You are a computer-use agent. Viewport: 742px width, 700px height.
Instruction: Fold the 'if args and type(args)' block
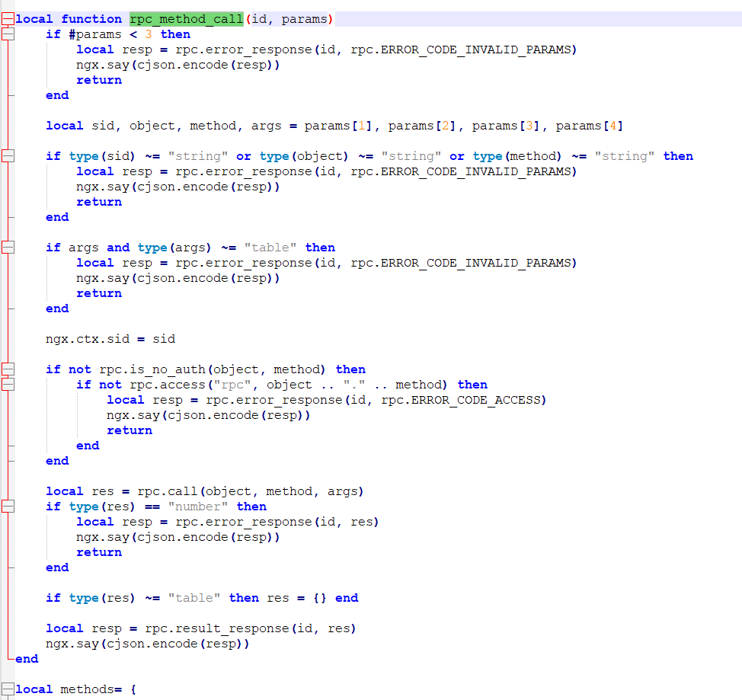(x=8, y=248)
